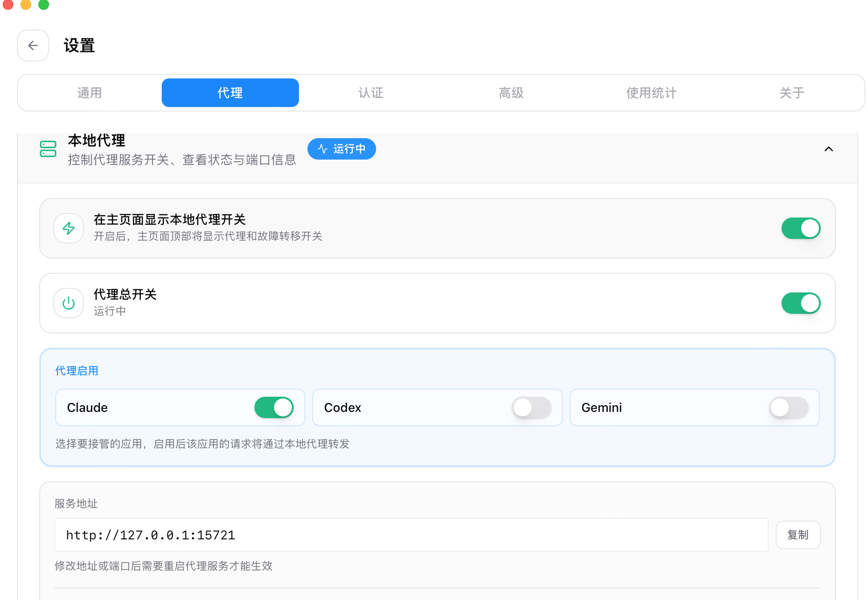
Task: Click the back arrow to leave settings
Action: (x=33, y=45)
